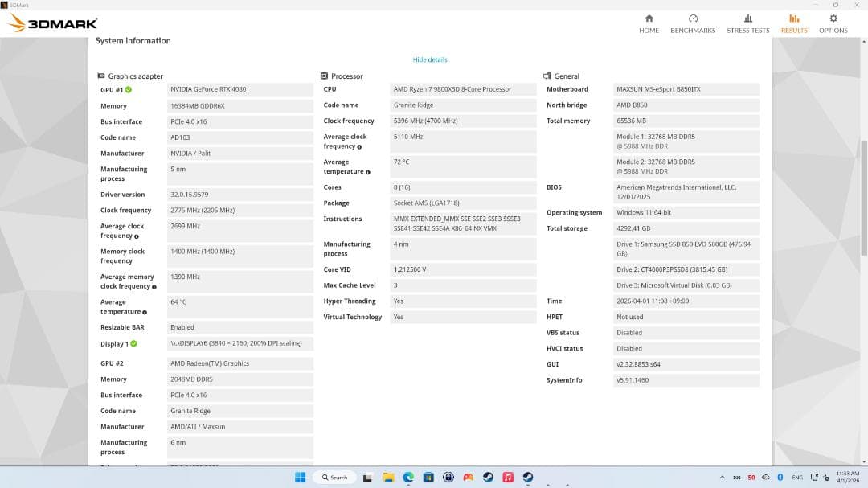Click the Drive 2 CT4000P3PSSD8 entry

(686, 270)
